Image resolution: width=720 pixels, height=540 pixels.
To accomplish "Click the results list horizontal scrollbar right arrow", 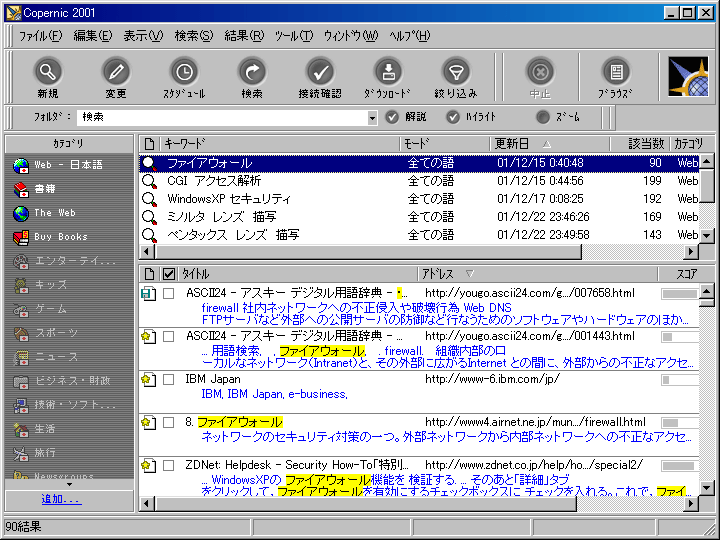I will [x=691, y=503].
